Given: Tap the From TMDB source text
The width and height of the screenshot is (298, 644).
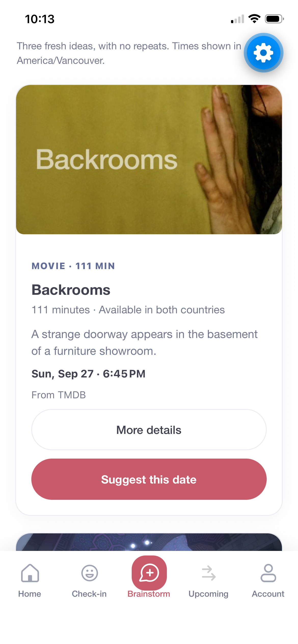Looking at the screenshot, I should [x=59, y=395].
